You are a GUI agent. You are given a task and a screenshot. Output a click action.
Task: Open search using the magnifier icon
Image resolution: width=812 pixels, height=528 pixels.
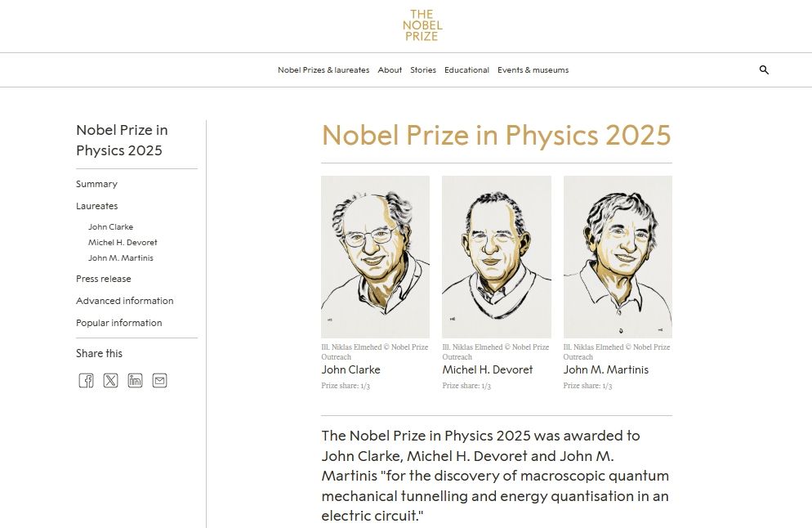(x=764, y=70)
